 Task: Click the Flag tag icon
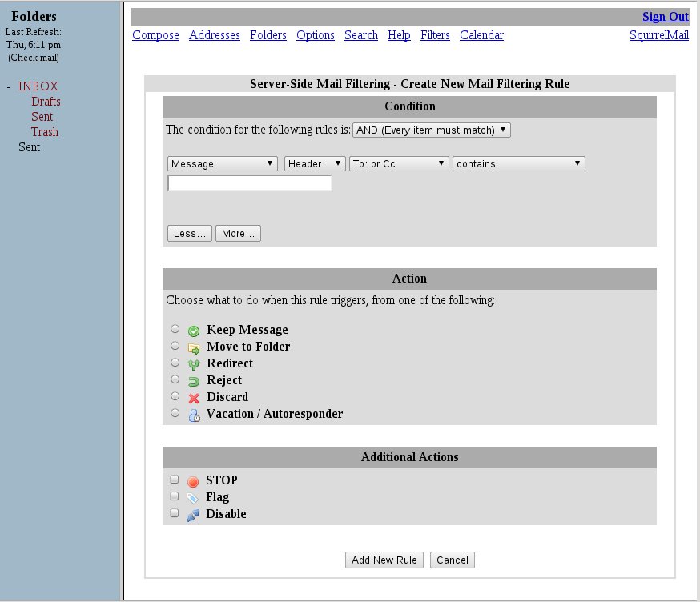pos(192,498)
